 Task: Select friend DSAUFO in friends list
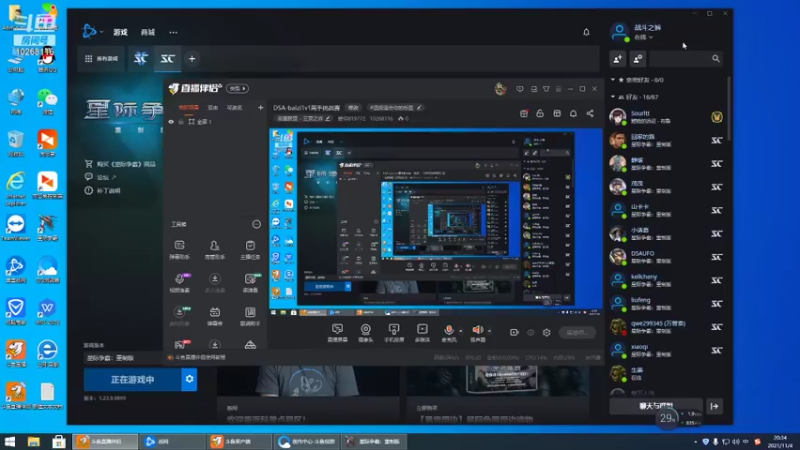coord(666,257)
